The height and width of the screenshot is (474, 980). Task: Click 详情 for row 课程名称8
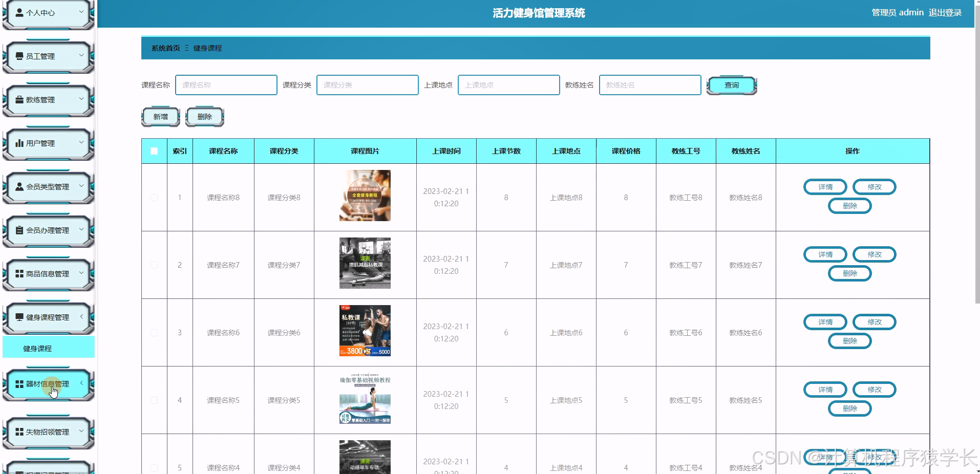(x=825, y=187)
